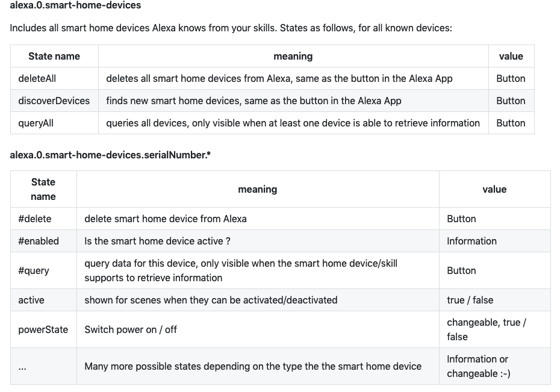Click the #enabled state name cell
The width and height of the screenshot is (560, 392).
(x=39, y=241)
